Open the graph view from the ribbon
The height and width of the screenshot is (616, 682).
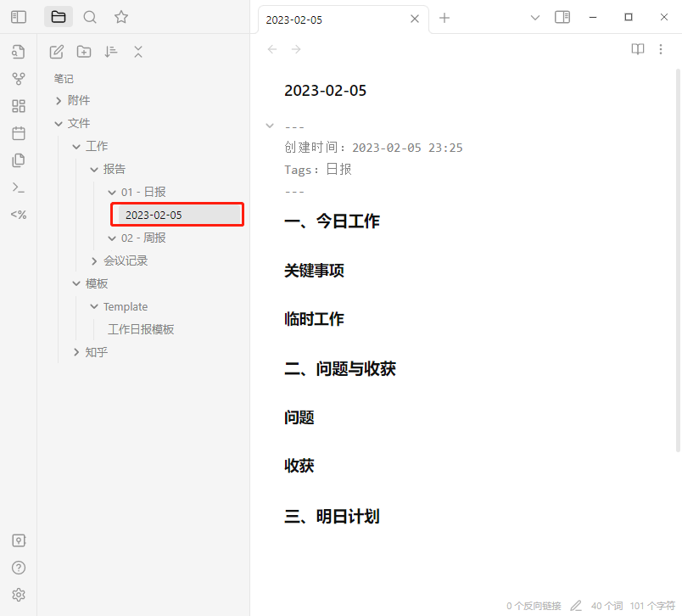pyautogui.click(x=19, y=79)
